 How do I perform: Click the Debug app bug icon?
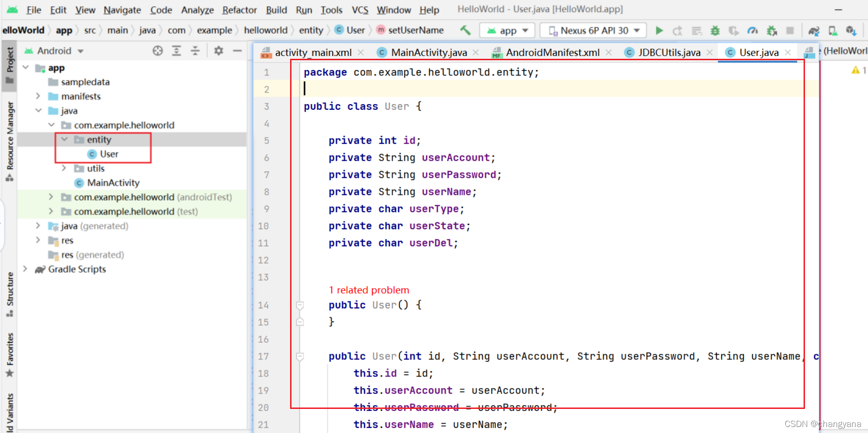point(715,31)
